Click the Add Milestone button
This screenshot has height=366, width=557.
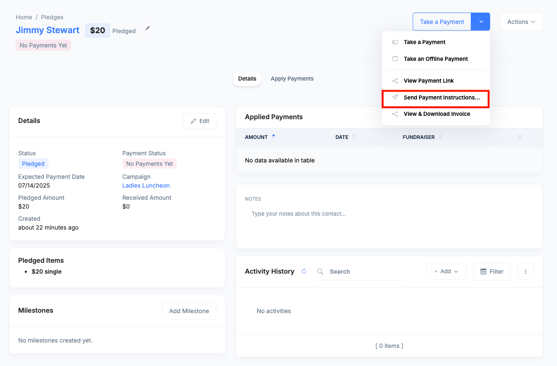[189, 311]
